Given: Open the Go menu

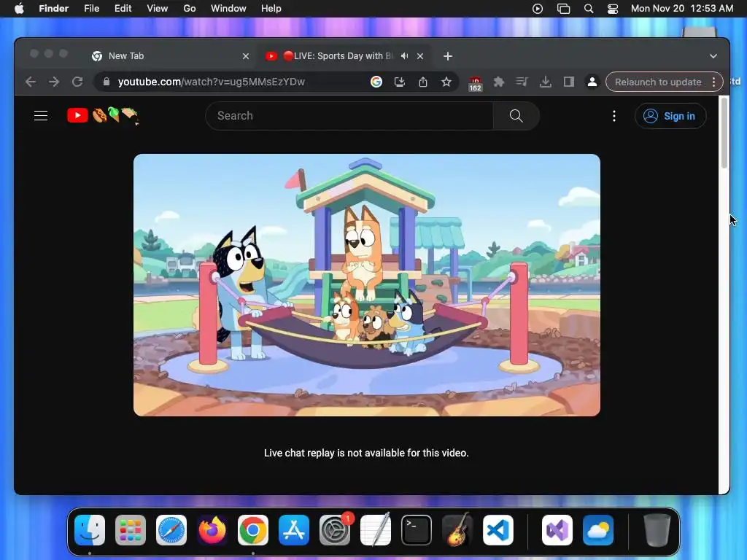Looking at the screenshot, I should pyautogui.click(x=190, y=9).
